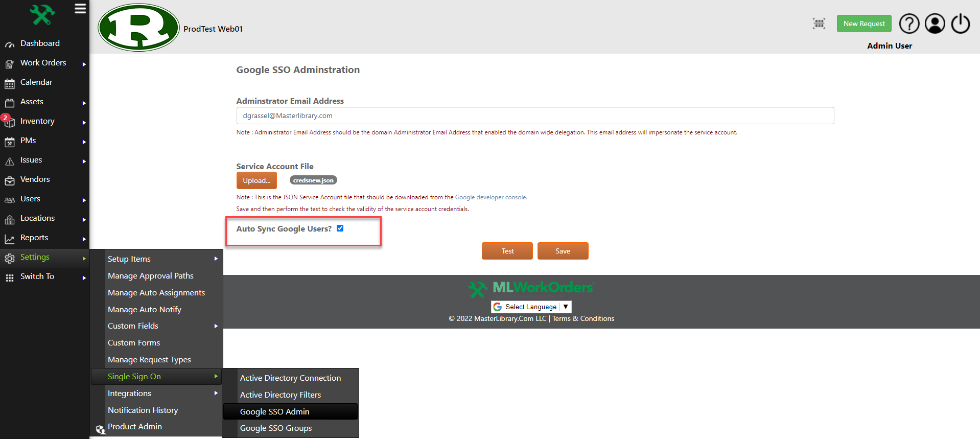
Task: Select Google SSO Admin entry
Action: click(291, 411)
